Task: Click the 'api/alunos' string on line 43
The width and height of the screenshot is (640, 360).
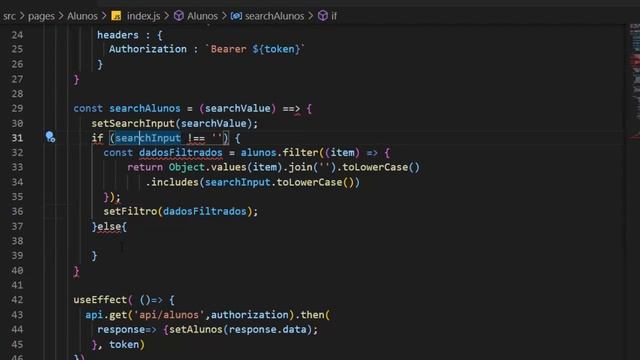Action: point(169,315)
